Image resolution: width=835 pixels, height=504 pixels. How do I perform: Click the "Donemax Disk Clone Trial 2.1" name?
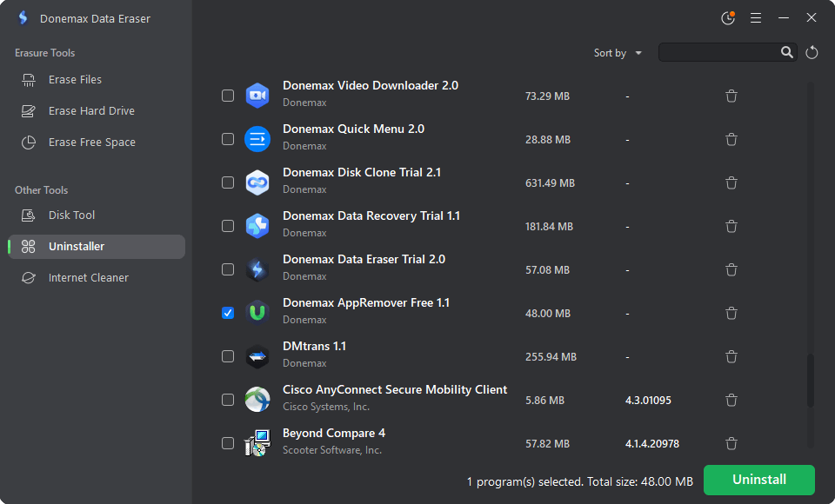click(362, 172)
